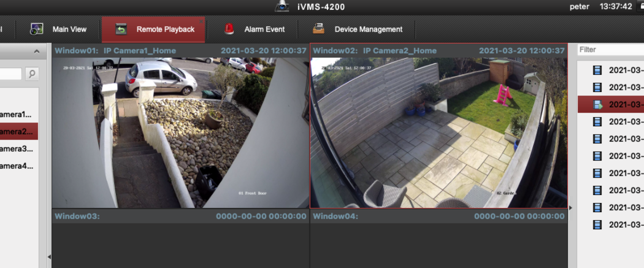
Task: Click the iVMS-4200 camera logo in title bar
Action: tap(282, 6)
